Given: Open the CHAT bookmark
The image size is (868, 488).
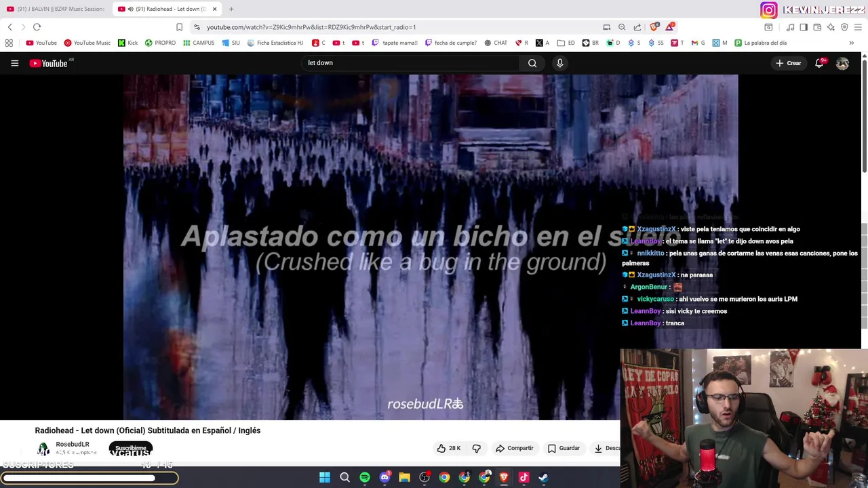Looking at the screenshot, I should (496, 43).
